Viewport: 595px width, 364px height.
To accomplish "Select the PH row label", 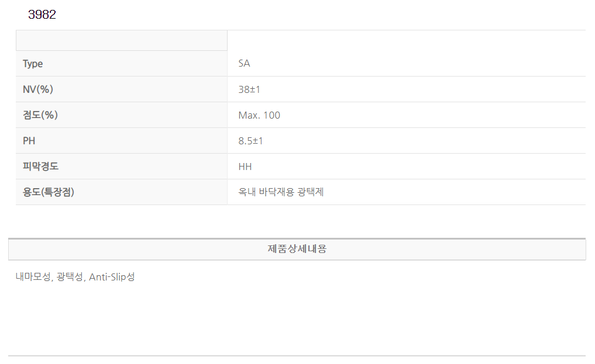I will coord(29,141).
